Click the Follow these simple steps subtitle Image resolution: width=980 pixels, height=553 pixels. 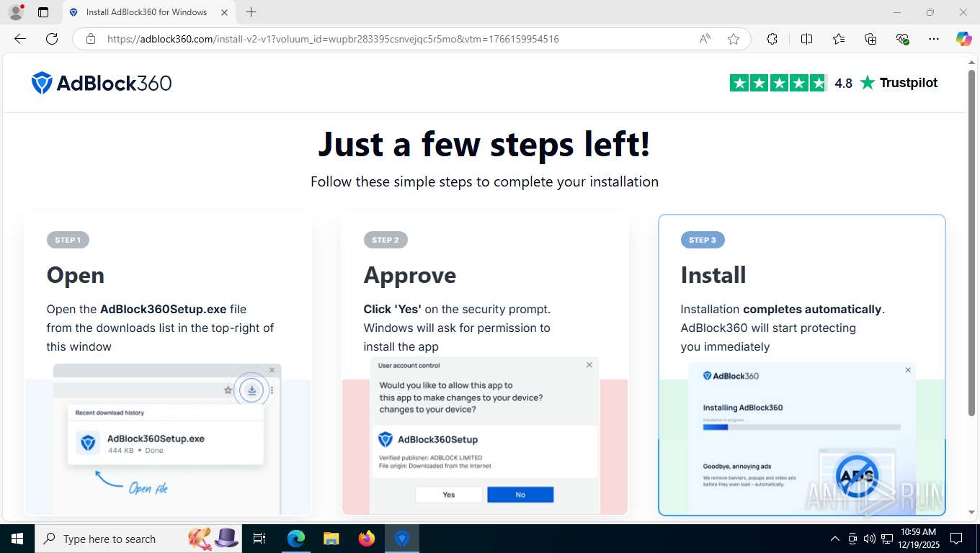click(484, 181)
